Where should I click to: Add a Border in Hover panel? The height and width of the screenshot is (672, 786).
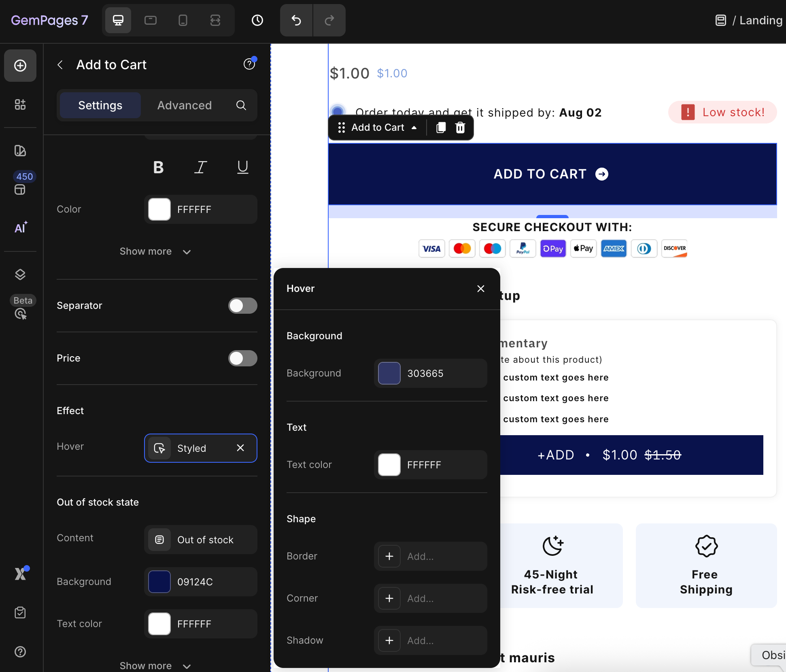pyautogui.click(x=389, y=556)
